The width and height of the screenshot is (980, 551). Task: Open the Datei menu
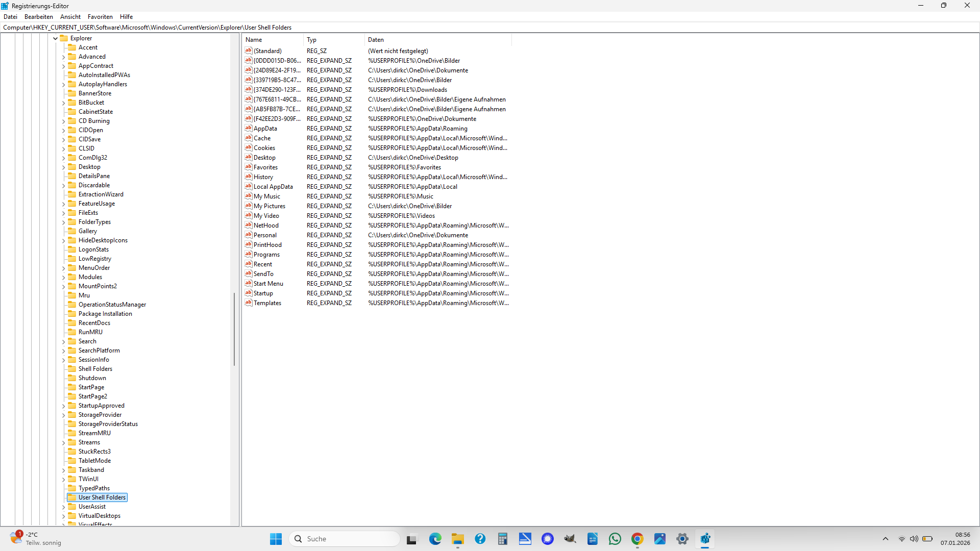point(10,17)
